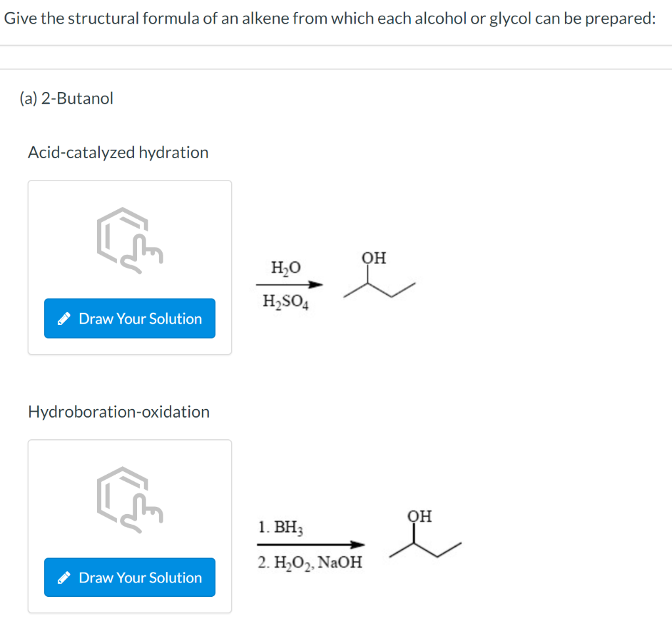The width and height of the screenshot is (672, 629).
Task: Click the H2O reagent label above the first arrow
Action: (x=286, y=267)
